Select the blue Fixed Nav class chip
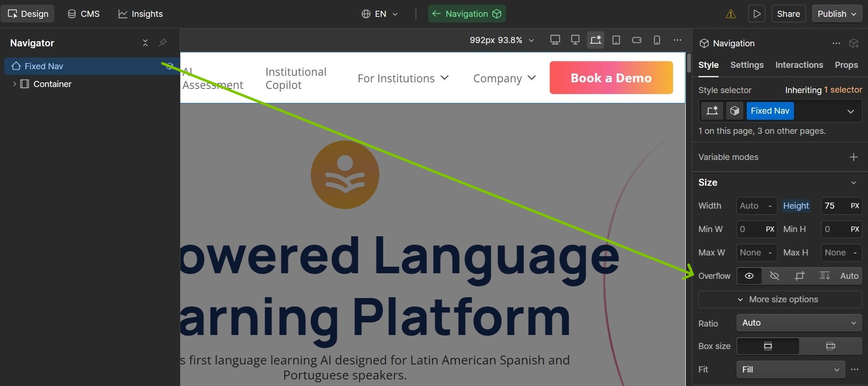This screenshot has width=868, height=386. click(x=770, y=111)
